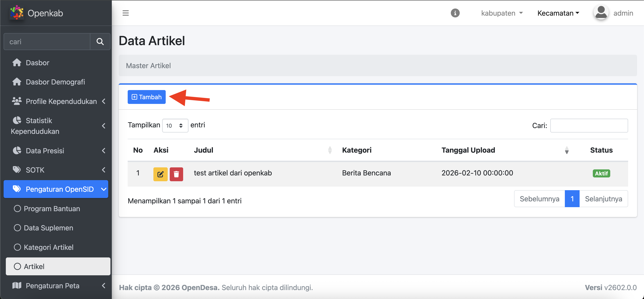Click the sidebar search magnifier icon
Screen dimensions: 644x299
click(100, 42)
